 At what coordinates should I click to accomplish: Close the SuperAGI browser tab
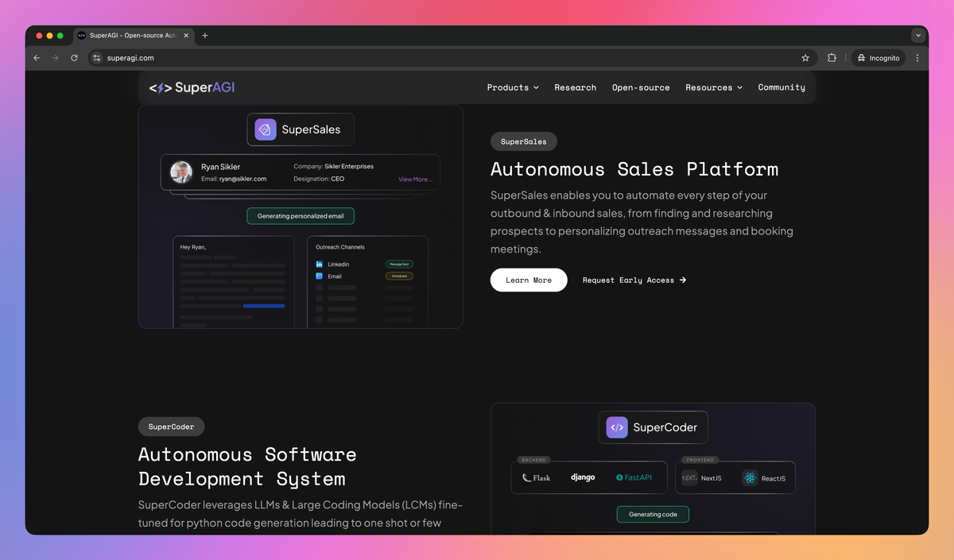click(187, 36)
